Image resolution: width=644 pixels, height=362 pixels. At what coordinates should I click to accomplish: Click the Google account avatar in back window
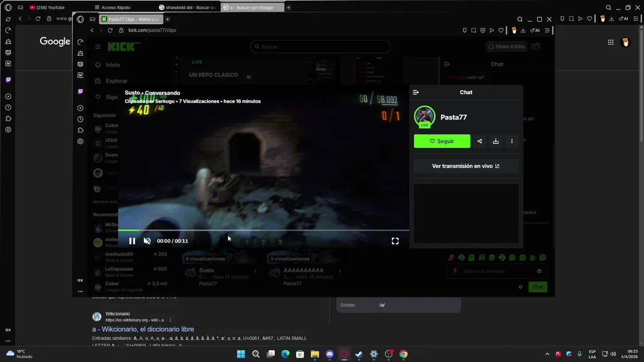click(x=626, y=42)
